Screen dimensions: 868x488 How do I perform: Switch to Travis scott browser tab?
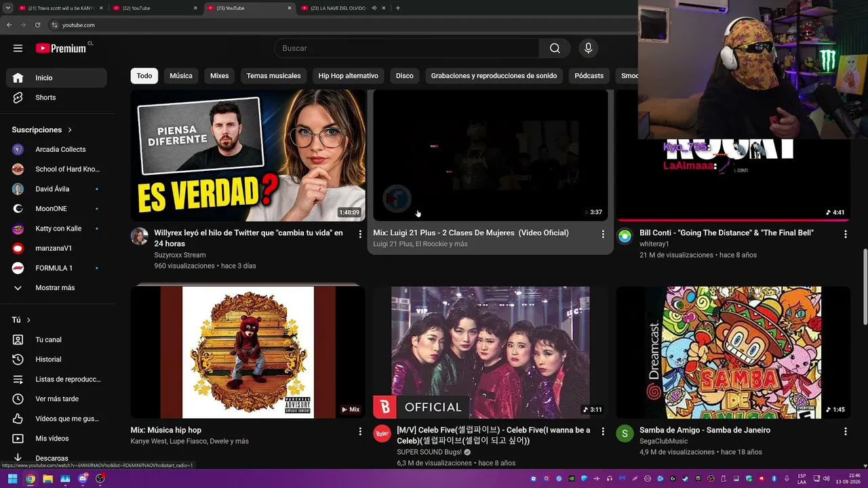61,8
